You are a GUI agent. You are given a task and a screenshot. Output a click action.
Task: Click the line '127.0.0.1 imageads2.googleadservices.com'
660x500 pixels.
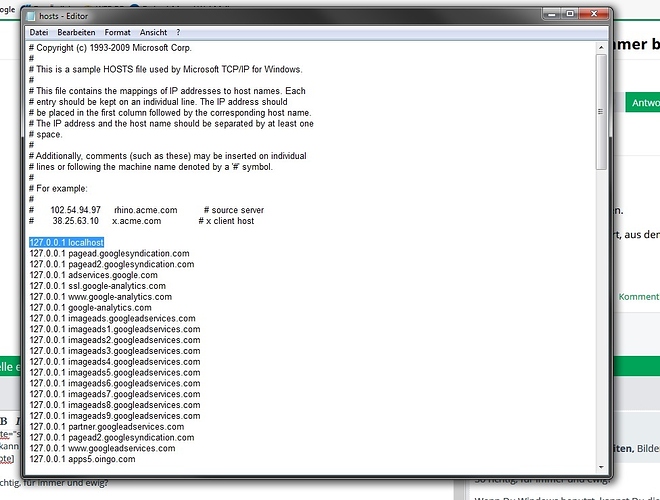click(x=115, y=340)
